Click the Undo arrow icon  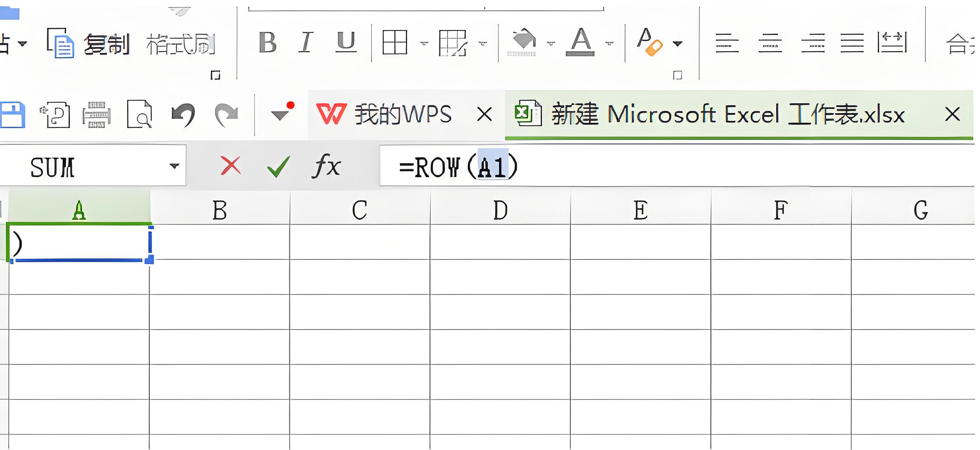tap(183, 115)
